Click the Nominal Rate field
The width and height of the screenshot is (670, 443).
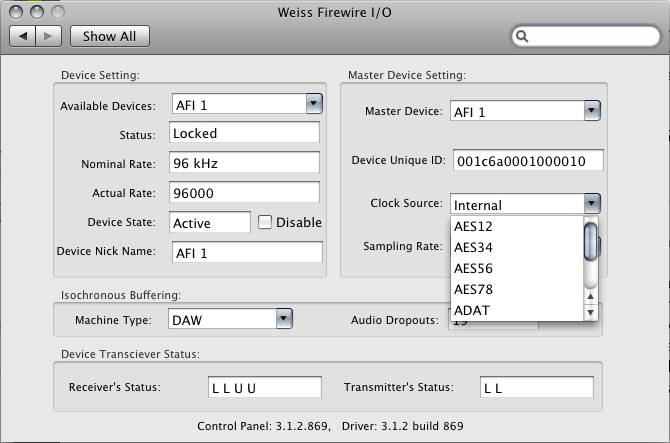coord(243,163)
